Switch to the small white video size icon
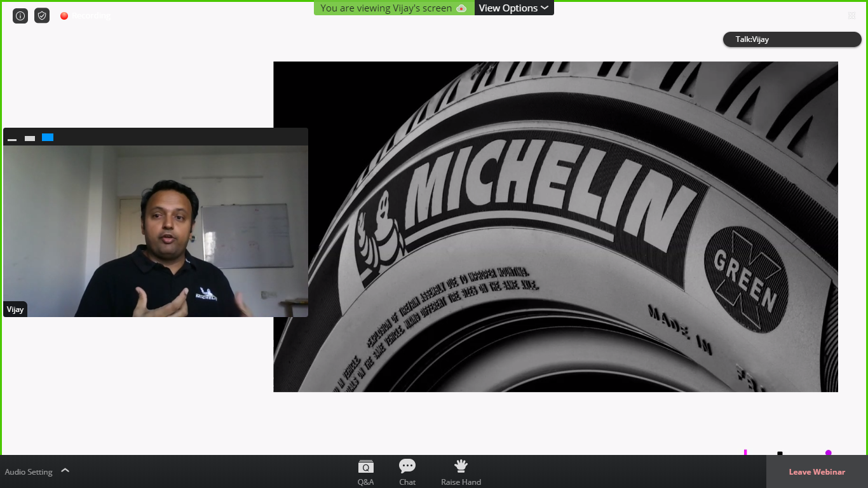The image size is (868, 488). coord(30,138)
